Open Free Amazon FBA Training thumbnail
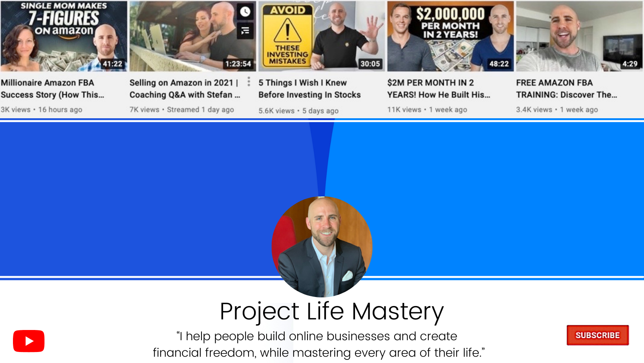This screenshot has width=644, height=363. click(579, 36)
